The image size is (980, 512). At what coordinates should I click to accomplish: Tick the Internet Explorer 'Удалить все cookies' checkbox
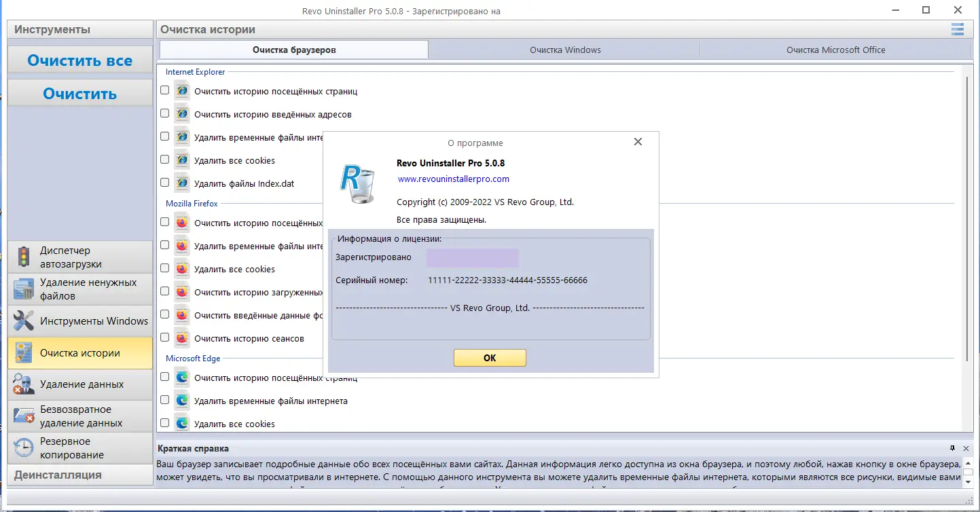164,160
